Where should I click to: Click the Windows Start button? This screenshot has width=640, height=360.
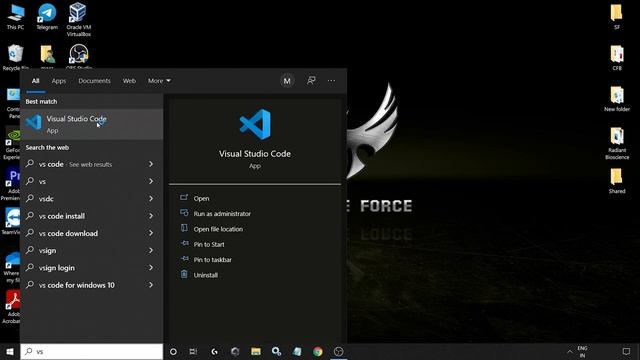[10, 351]
